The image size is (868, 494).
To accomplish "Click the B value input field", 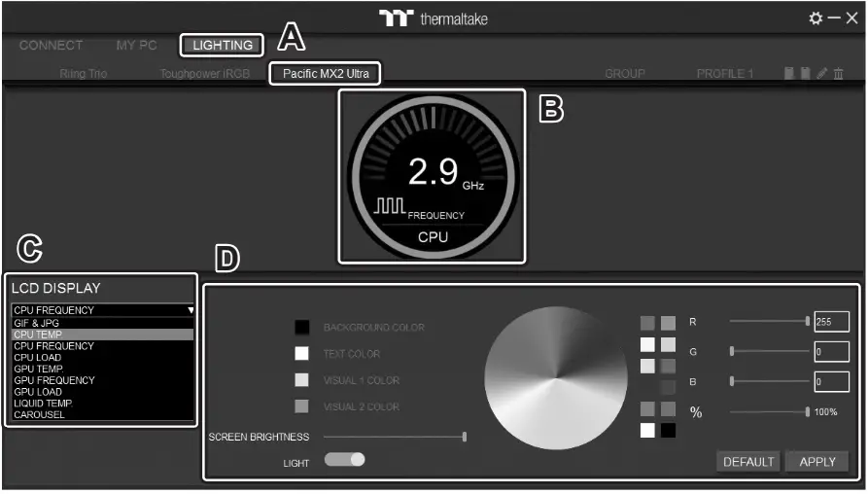I will click(831, 381).
